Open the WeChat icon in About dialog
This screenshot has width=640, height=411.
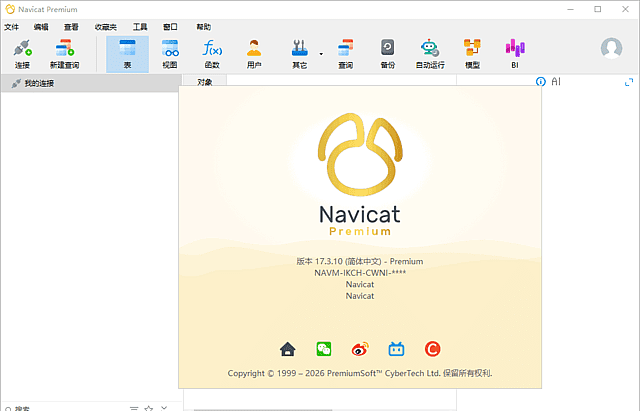[324, 349]
